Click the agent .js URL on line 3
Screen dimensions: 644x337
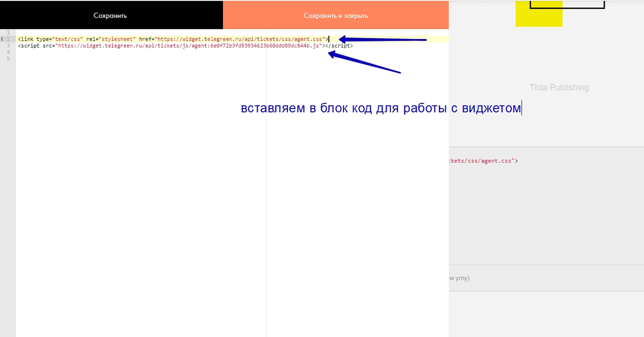coord(189,46)
